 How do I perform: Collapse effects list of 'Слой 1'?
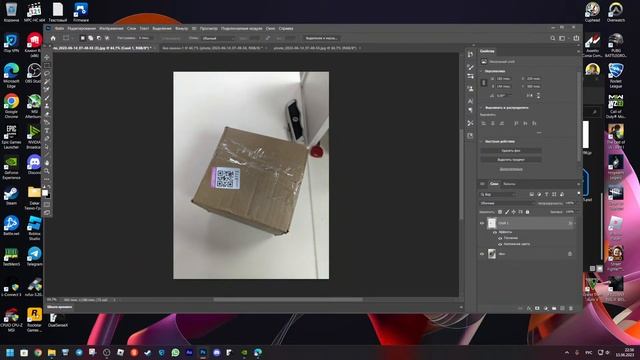575,223
